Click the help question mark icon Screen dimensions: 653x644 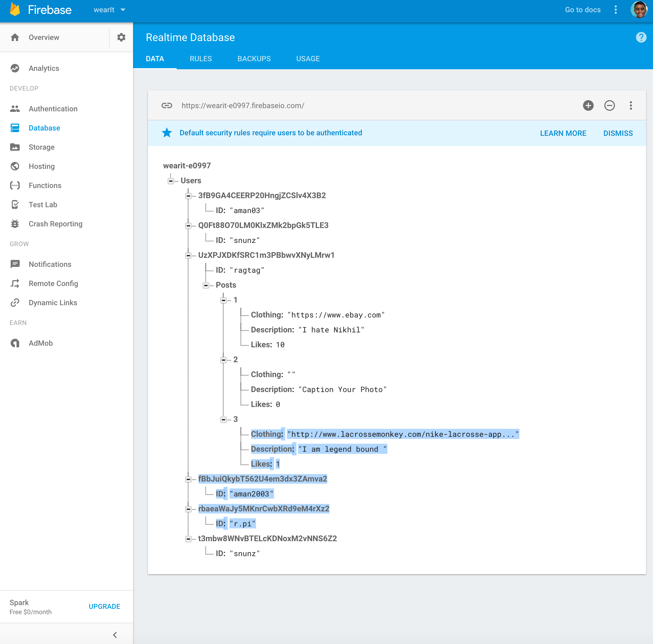tap(640, 37)
